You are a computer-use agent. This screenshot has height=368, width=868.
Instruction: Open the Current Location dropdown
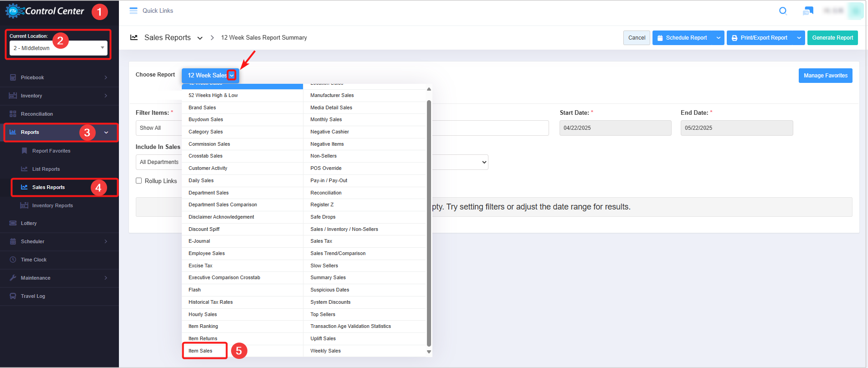58,48
